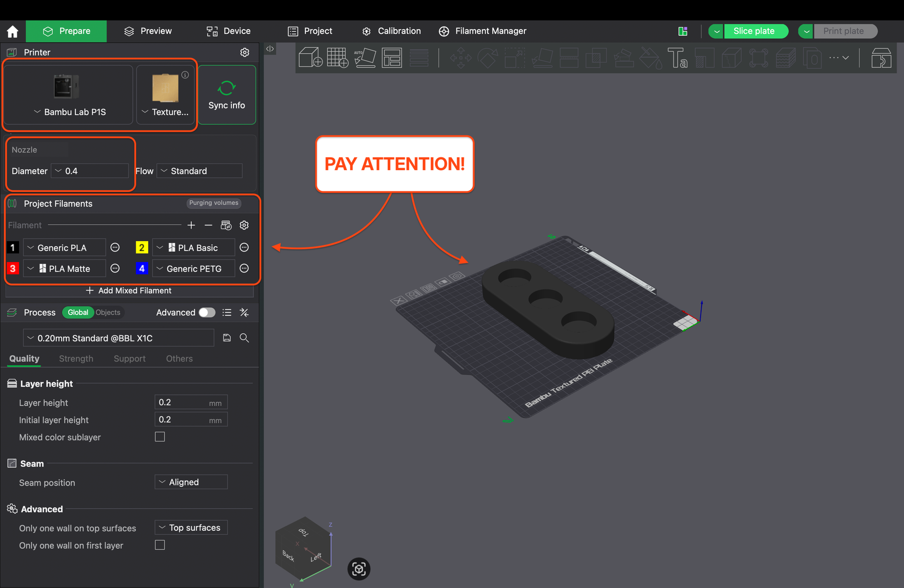
Task: Open the Generic PETG filament dropdown
Action: point(193,269)
